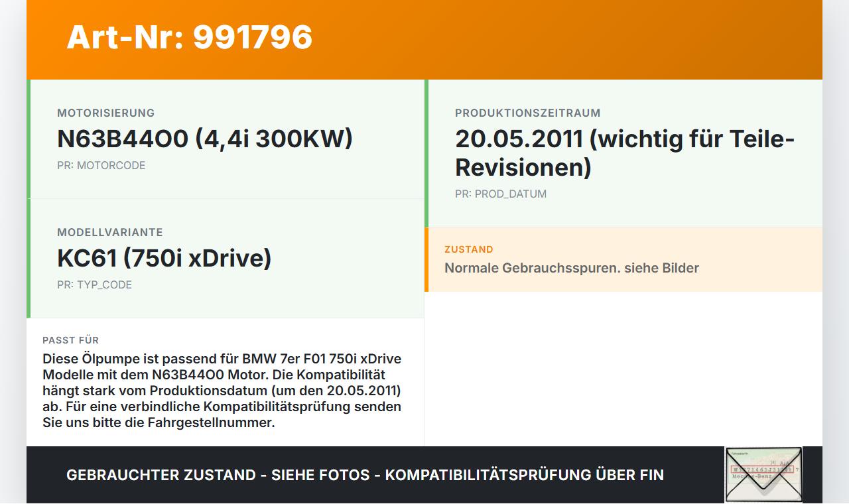Click the 'Diese Ölpumpe ist passend' compatibility paragraph
Screen dimensions: 849x504
tap(222, 391)
